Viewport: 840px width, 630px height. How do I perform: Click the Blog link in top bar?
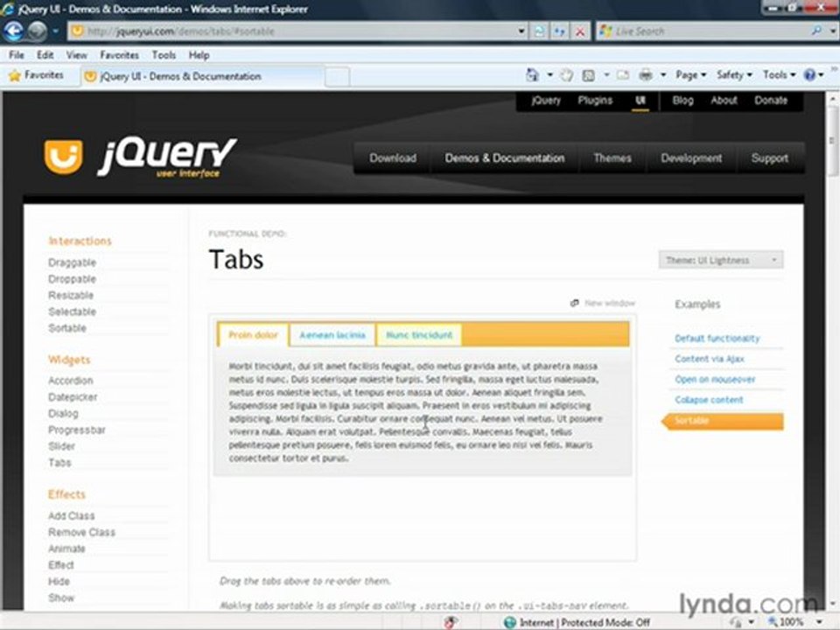[682, 100]
